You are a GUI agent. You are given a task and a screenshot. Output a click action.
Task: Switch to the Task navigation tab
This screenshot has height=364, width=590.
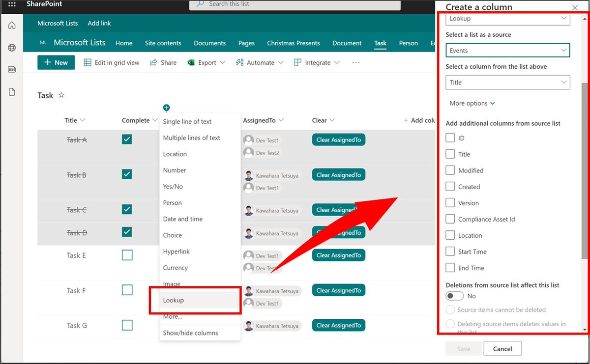381,43
